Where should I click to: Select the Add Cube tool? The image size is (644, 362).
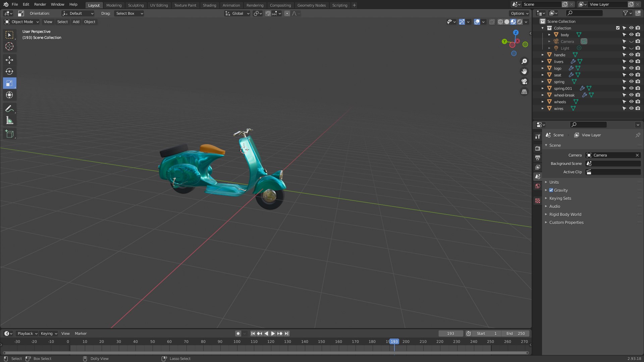pos(9,134)
